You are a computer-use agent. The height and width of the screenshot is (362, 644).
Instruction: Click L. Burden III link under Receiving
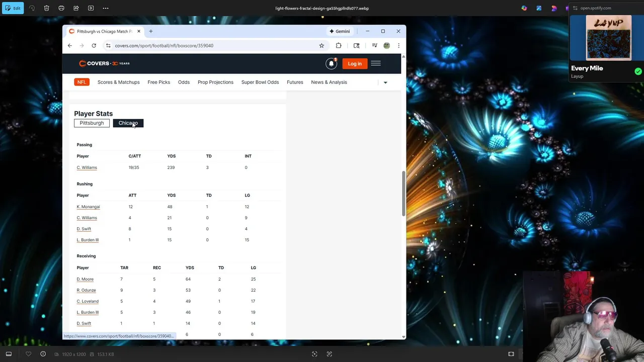(x=88, y=312)
